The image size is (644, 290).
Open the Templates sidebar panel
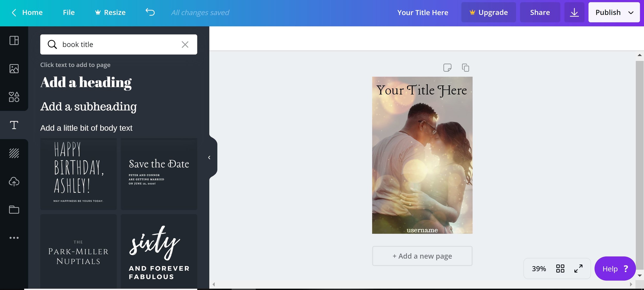coord(14,40)
